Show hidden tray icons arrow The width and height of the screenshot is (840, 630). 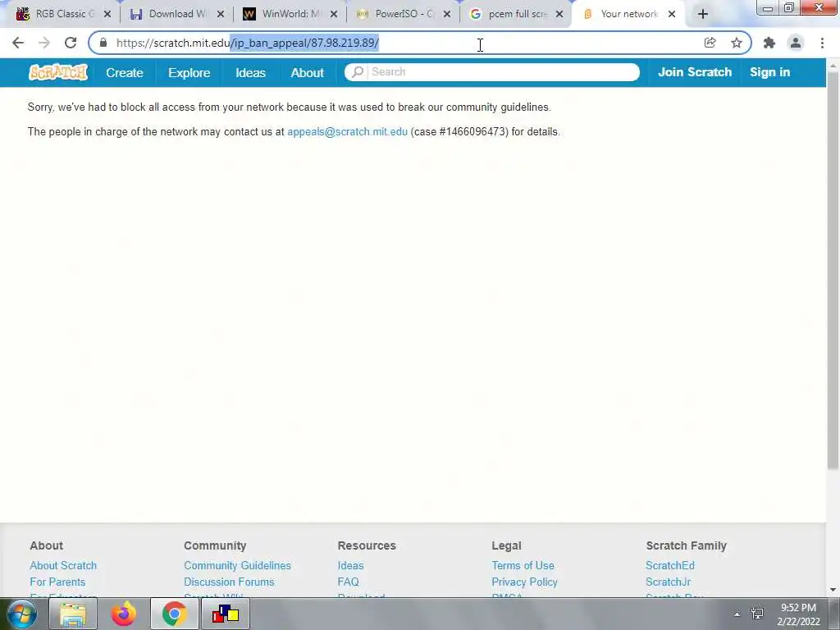pos(737,614)
